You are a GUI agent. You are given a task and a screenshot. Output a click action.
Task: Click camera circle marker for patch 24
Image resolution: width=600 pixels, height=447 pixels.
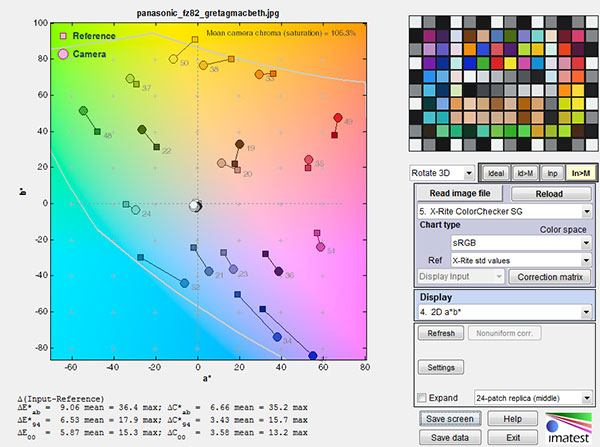click(135, 210)
